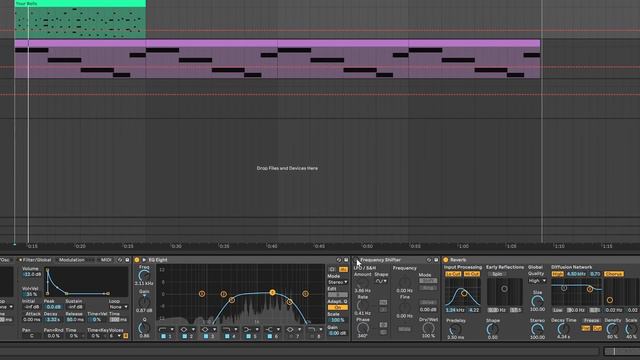Screen dimensions: 640x360
Task: Toggle Reverb Lo Cut button
Action: (x=453, y=274)
